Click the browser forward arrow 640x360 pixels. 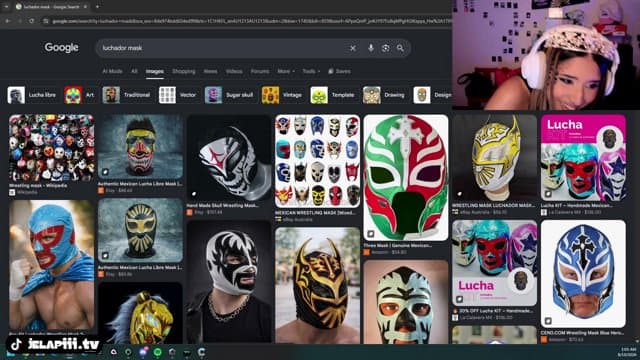20,21
